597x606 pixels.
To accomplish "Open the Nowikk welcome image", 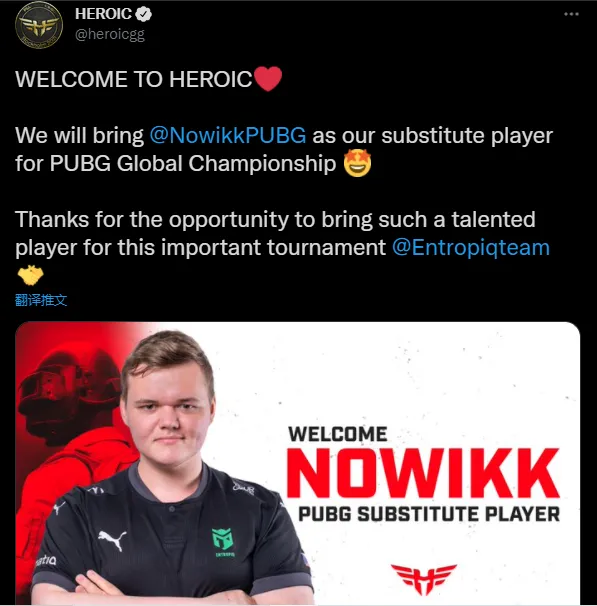I will point(298,463).
